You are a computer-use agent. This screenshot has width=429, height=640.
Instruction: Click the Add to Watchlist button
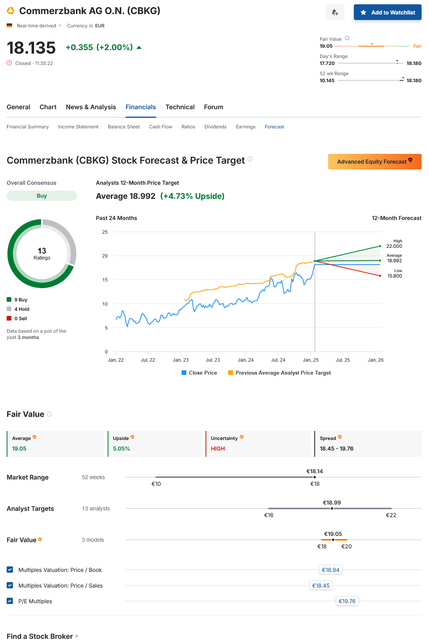coord(387,12)
